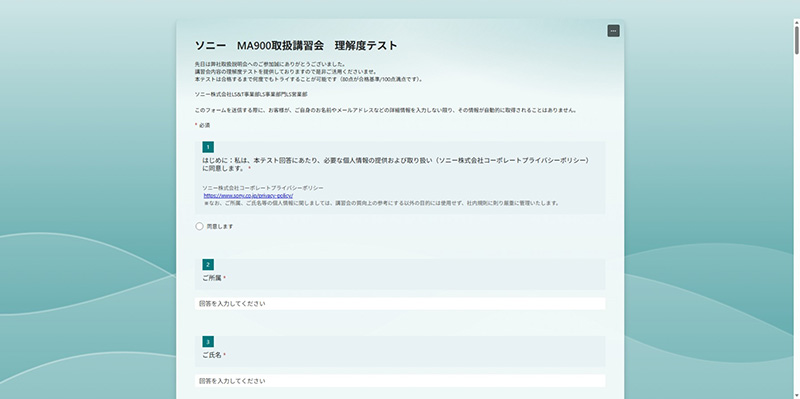Image resolution: width=800 pixels, height=399 pixels.
Task: Open the Sony privacy policy link
Action: 248,195
